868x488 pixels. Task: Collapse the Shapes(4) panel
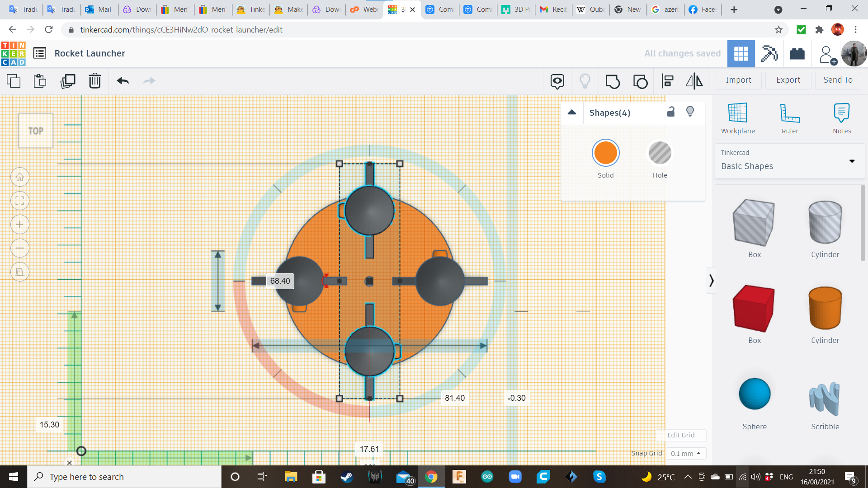[572, 113]
